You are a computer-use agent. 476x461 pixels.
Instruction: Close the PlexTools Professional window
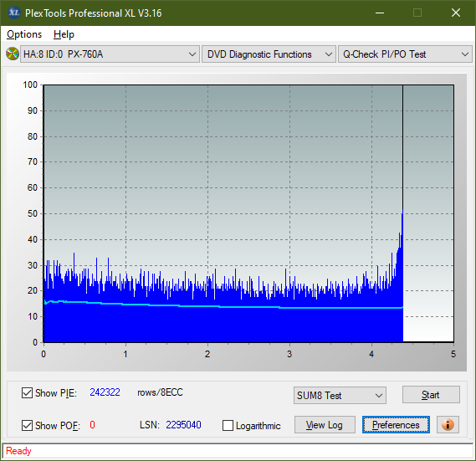(x=456, y=13)
